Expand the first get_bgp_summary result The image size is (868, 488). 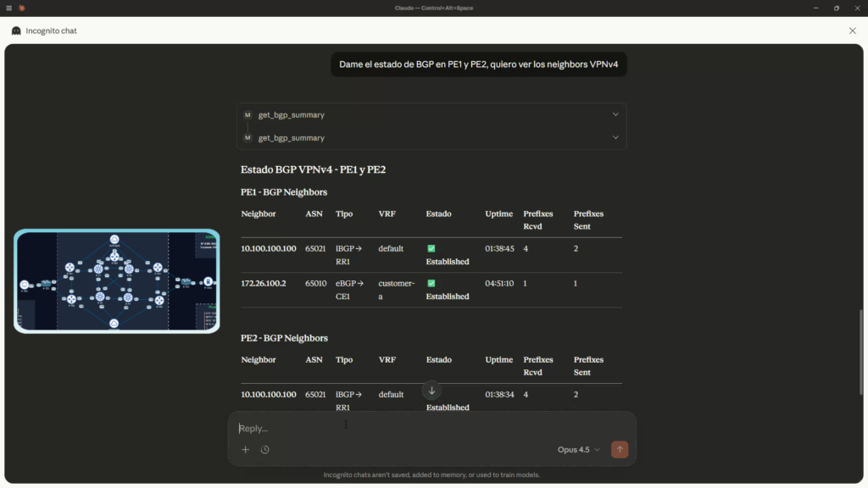coord(615,114)
